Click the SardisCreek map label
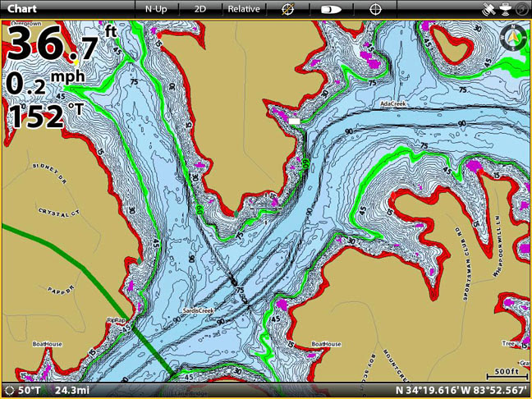This screenshot has height=399, width=532. tap(197, 311)
